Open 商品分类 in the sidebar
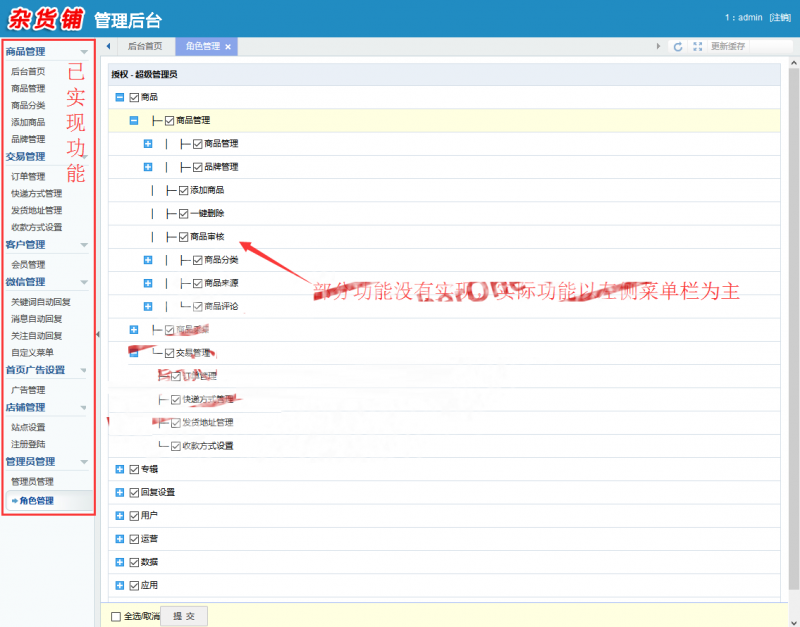The image size is (800, 627). (x=28, y=106)
